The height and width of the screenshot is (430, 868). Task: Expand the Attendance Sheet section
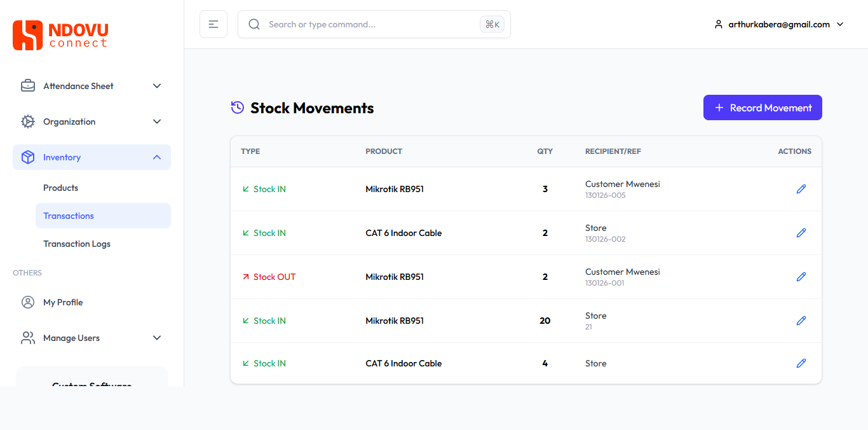[157, 85]
